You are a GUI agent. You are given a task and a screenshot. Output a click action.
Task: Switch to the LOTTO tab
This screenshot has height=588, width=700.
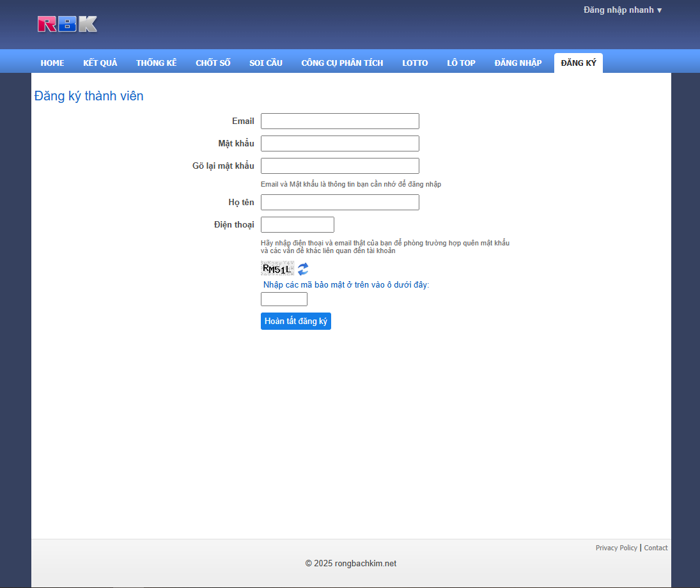click(415, 63)
